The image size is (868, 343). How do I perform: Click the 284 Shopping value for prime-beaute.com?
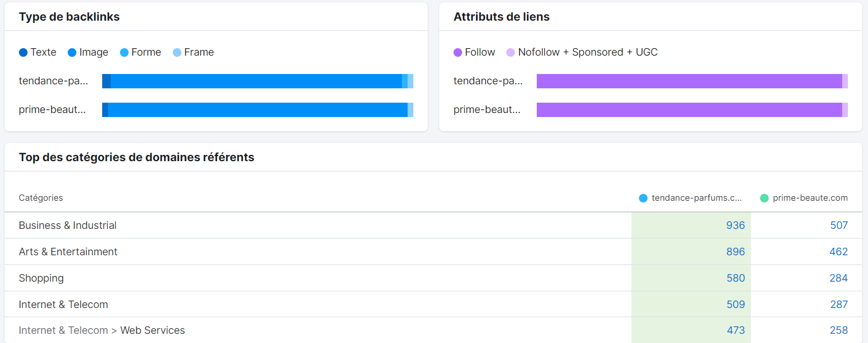point(839,278)
